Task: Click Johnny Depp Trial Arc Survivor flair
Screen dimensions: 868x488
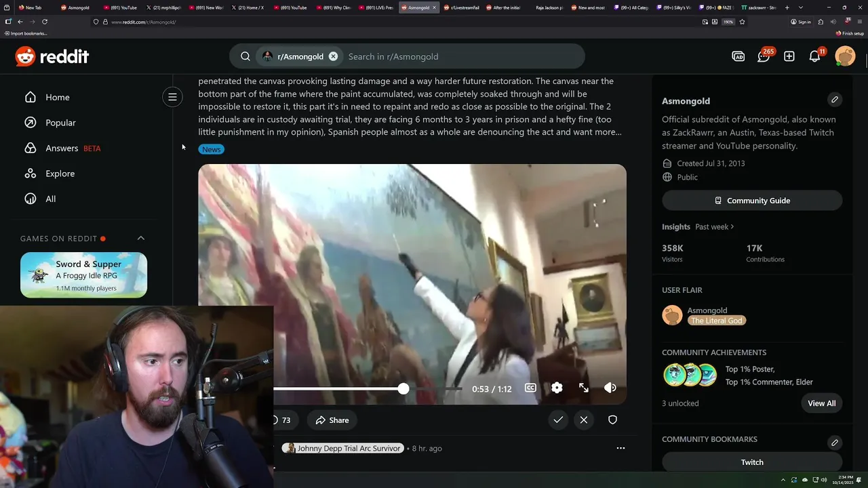Action: (x=349, y=448)
